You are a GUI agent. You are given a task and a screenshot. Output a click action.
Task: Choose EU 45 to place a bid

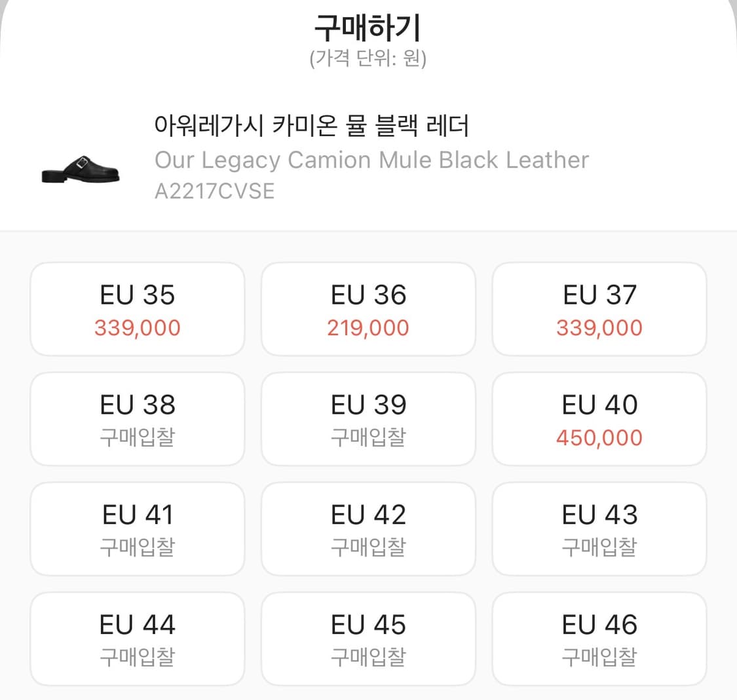[x=368, y=638]
